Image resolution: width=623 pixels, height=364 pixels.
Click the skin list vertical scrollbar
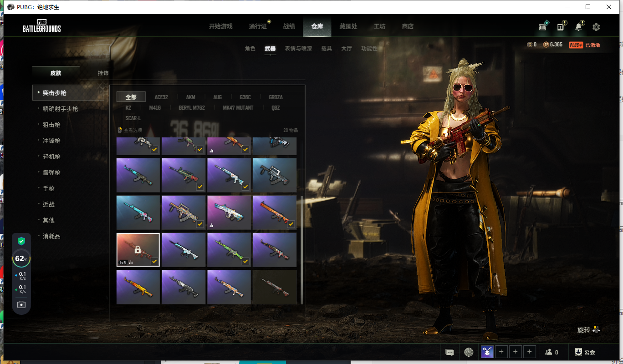click(x=301, y=250)
